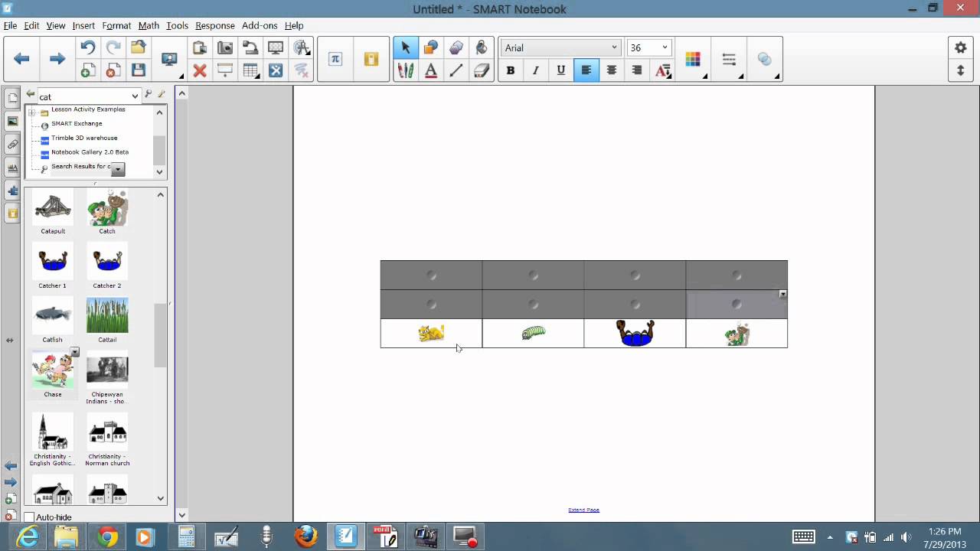Select the Pens tool
This screenshot has width=980, height=551.
click(x=406, y=70)
